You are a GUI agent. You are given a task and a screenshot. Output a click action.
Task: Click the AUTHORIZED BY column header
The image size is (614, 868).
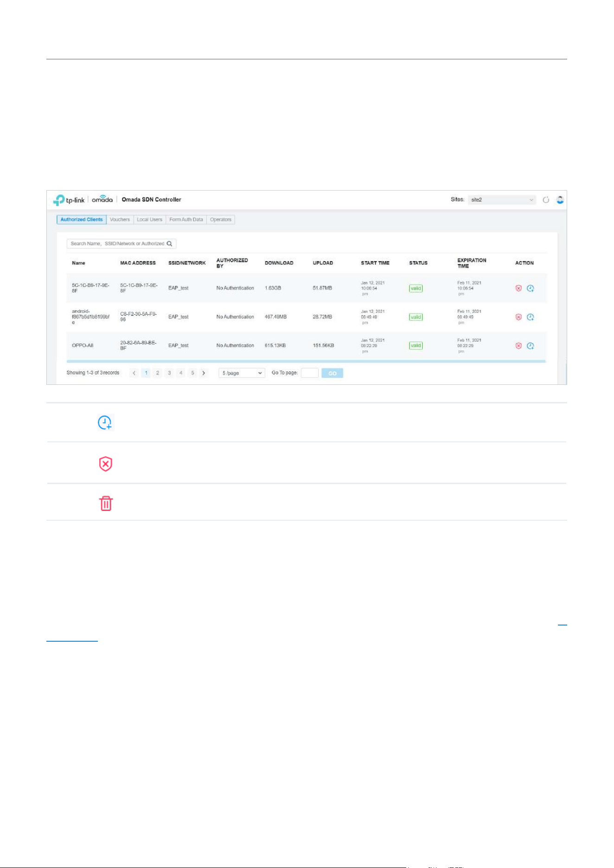point(232,263)
